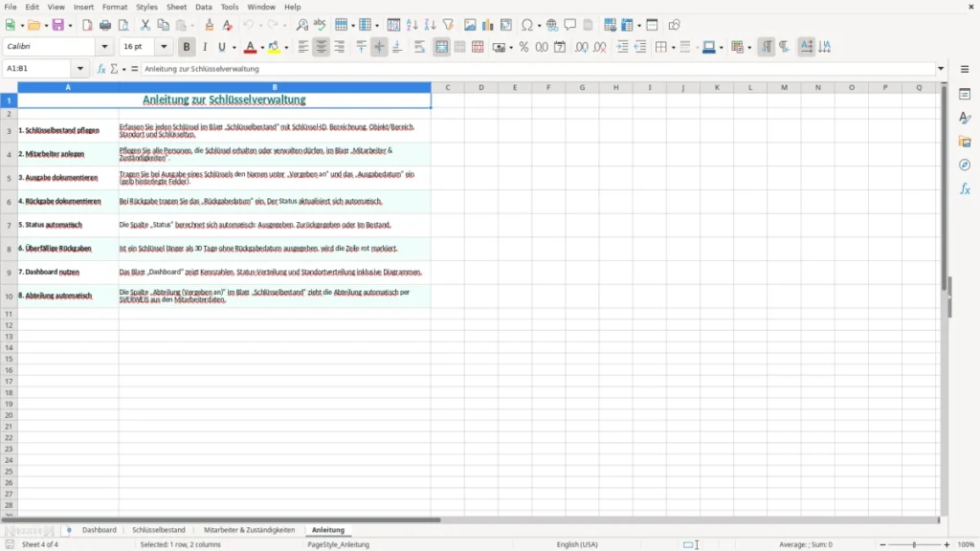
Task: Toggle Align Right
Action: (x=340, y=47)
